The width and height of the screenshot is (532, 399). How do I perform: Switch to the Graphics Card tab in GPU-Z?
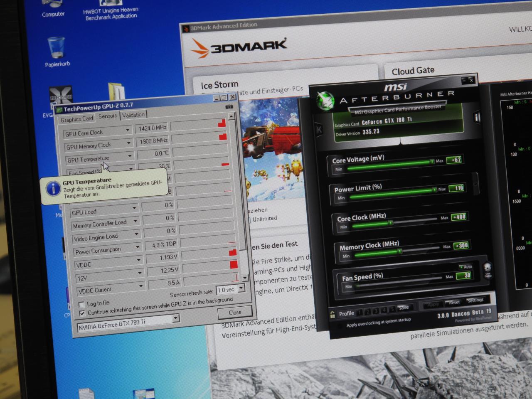77,119
